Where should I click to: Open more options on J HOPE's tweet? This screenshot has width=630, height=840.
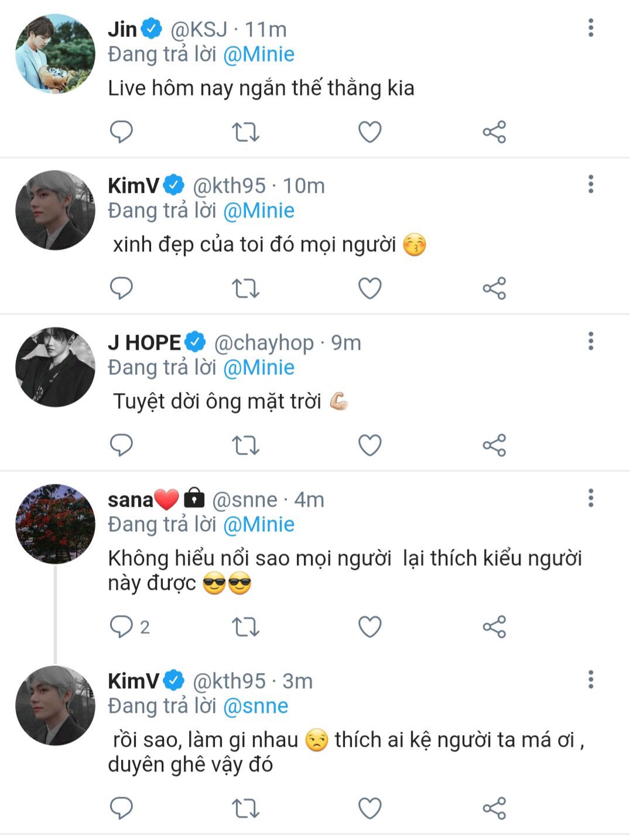pos(590,341)
